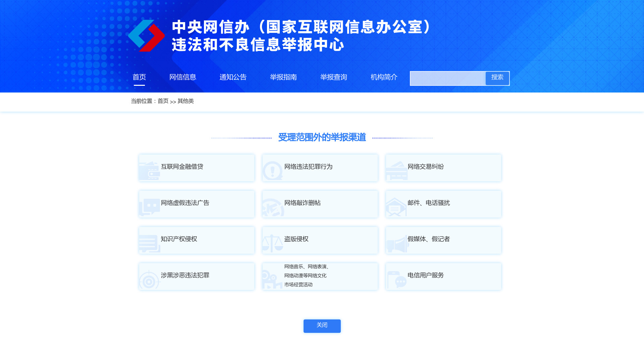644x362 pixels.
Task: Go to 通知公告 in the navigation
Action: (x=233, y=77)
